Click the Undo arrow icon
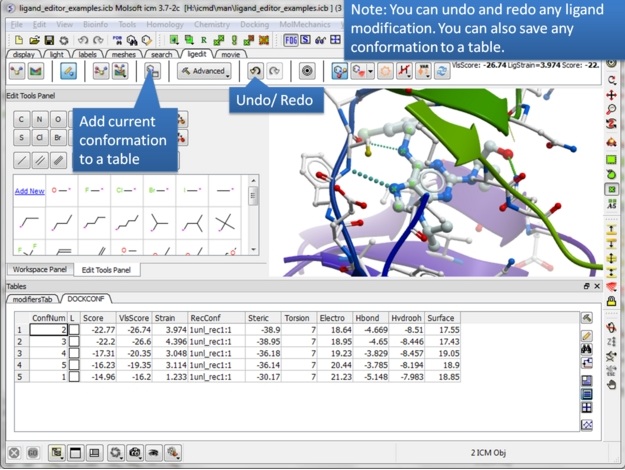This screenshot has width=625, height=470. [x=256, y=71]
